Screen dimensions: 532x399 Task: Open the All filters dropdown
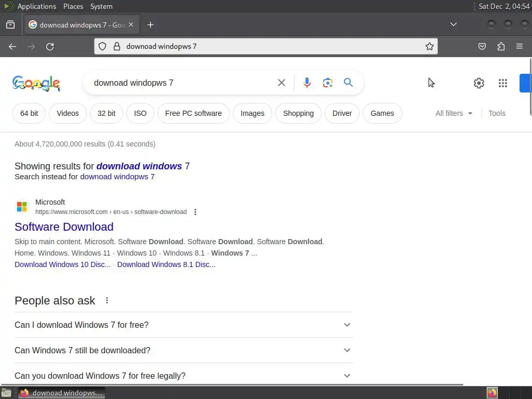pyautogui.click(x=454, y=113)
